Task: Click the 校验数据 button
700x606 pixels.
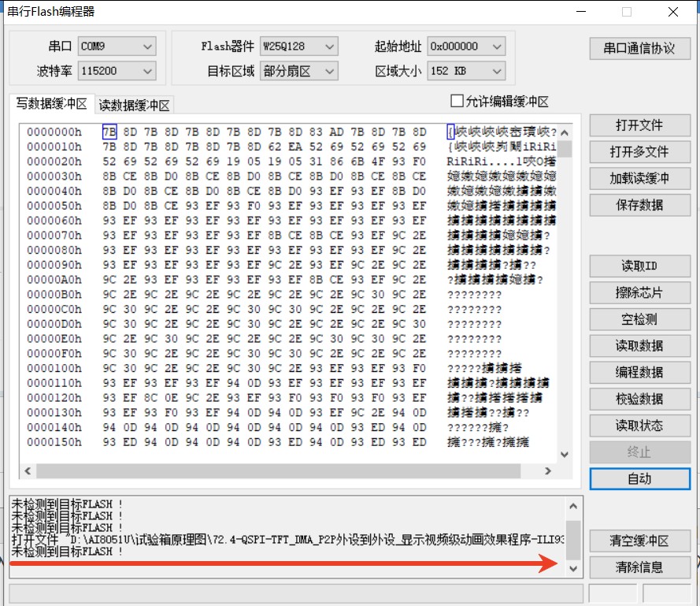Action: click(639, 399)
